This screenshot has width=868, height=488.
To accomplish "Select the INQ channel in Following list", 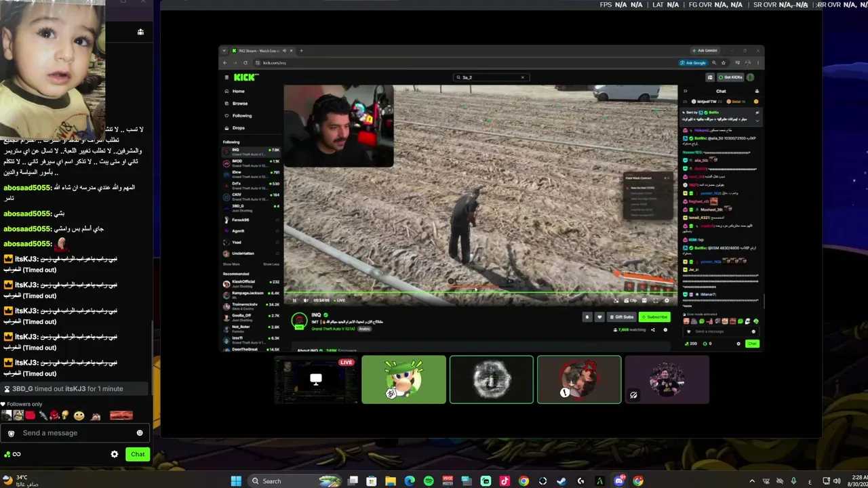I will [x=251, y=151].
